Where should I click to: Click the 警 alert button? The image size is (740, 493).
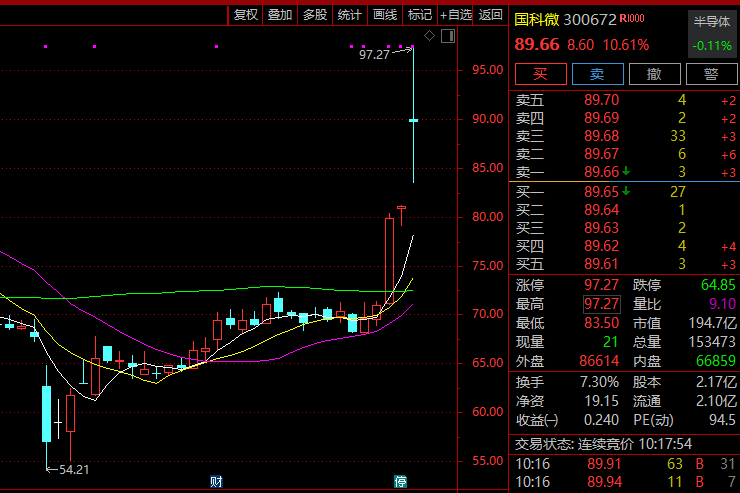711,73
